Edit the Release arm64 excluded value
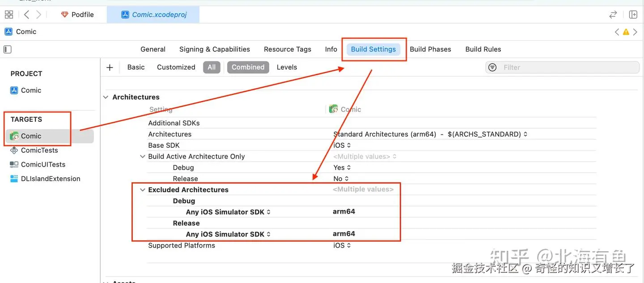 344,234
